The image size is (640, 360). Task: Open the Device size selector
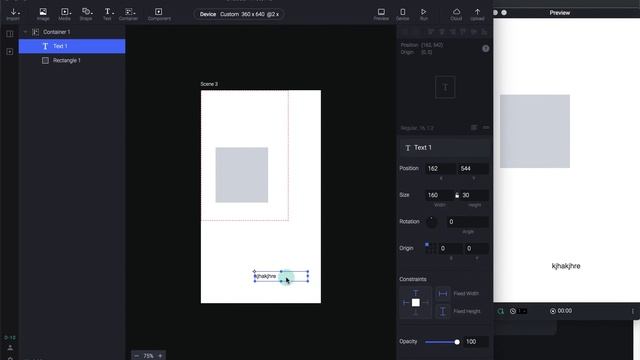(239, 14)
